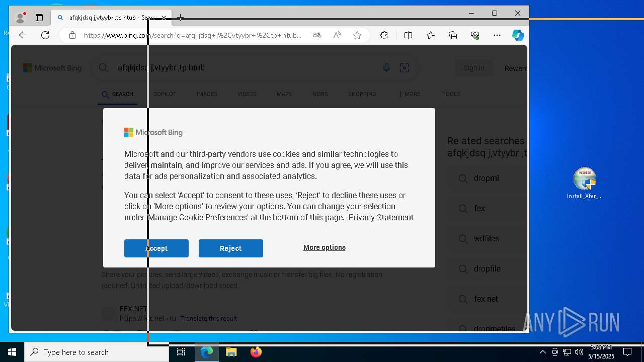Open the Edge profile icon
644x362 pixels.
[x=20, y=18]
